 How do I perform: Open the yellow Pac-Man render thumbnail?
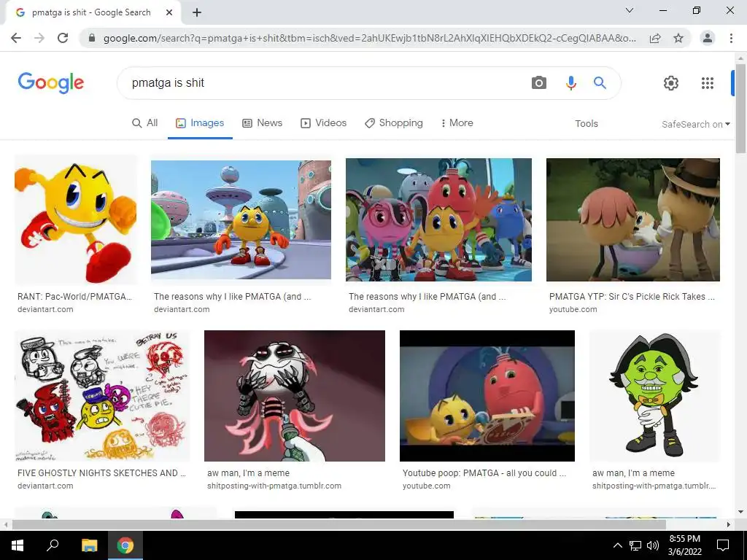(x=76, y=220)
